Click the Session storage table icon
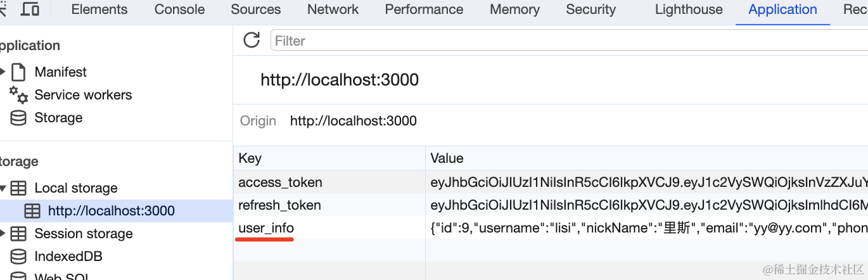This screenshot has width=868, height=280. point(19,234)
